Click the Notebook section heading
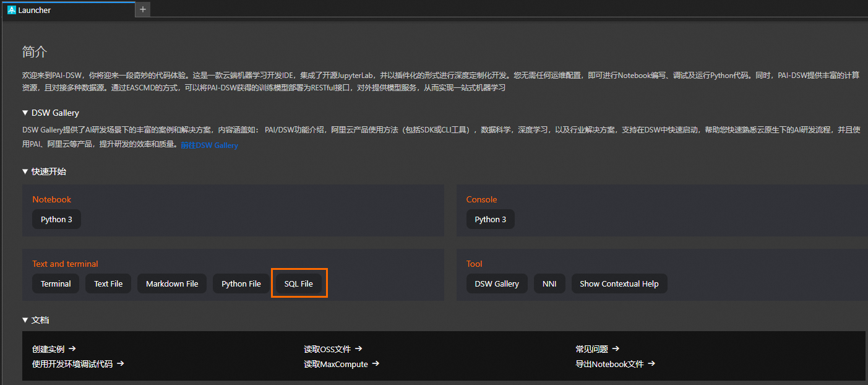This screenshot has height=385, width=868. click(52, 199)
